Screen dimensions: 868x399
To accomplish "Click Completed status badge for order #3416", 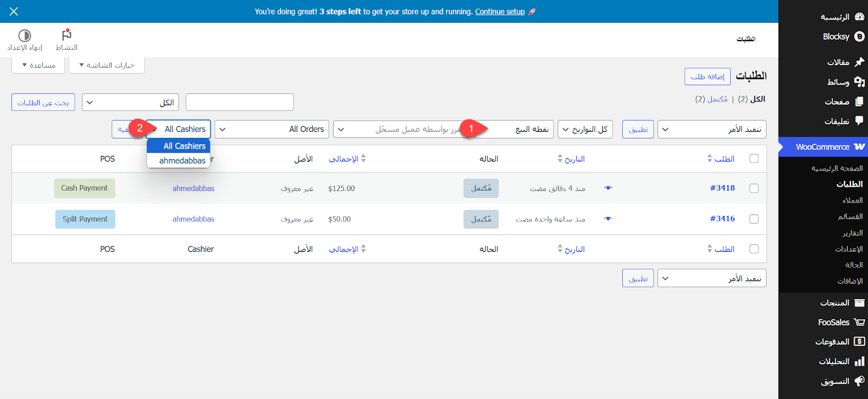I will (481, 219).
